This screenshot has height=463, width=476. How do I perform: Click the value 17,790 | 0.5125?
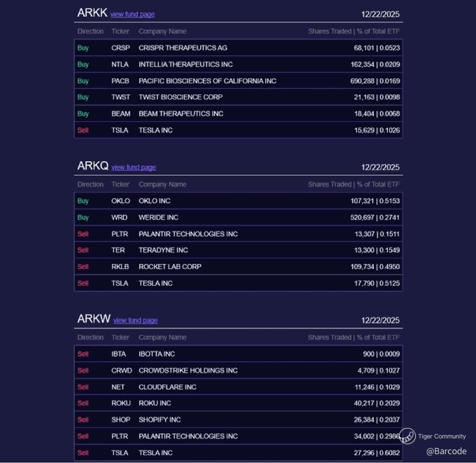tap(377, 284)
